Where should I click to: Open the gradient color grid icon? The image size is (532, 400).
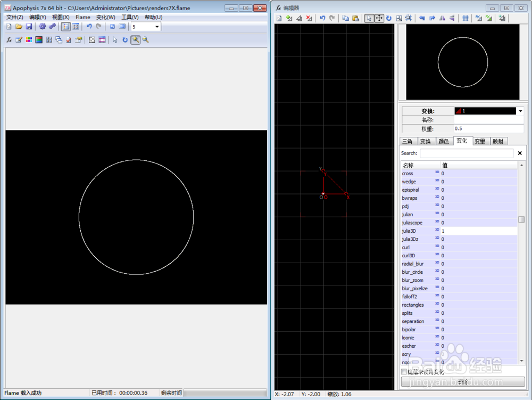pos(29,40)
